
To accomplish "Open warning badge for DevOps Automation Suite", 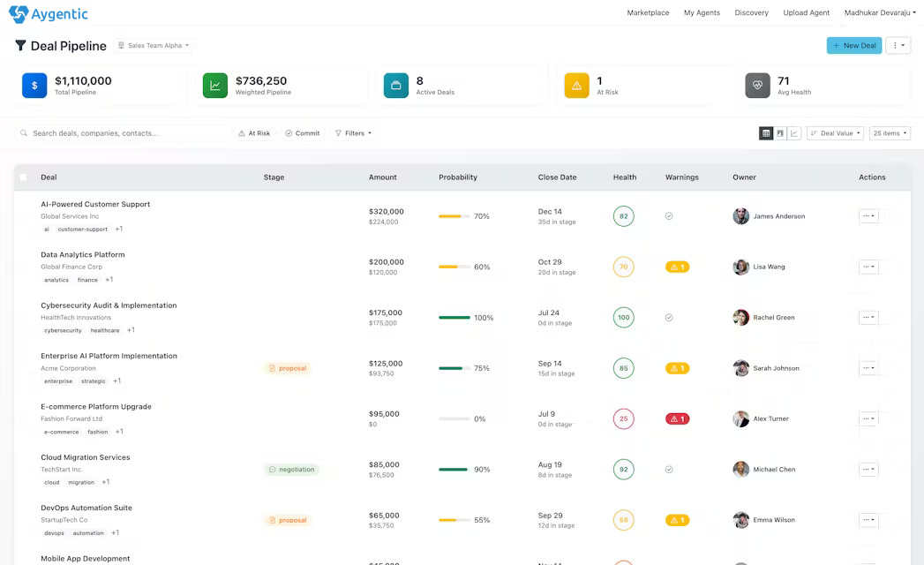I will (677, 520).
